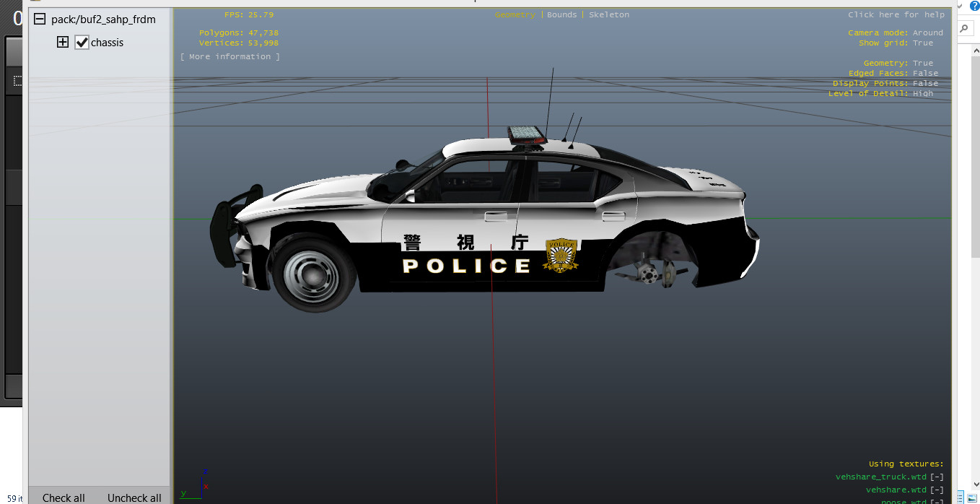The image size is (980, 504).
Task: Switch to the Skeleton view tab
Action: pyautogui.click(x=608, y=15)
